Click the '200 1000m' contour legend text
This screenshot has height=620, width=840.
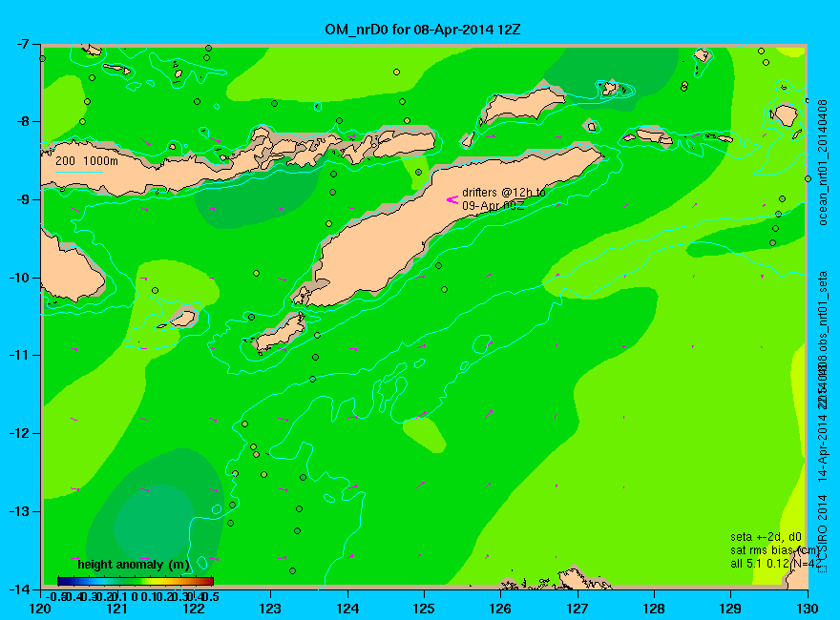[87, 160]
